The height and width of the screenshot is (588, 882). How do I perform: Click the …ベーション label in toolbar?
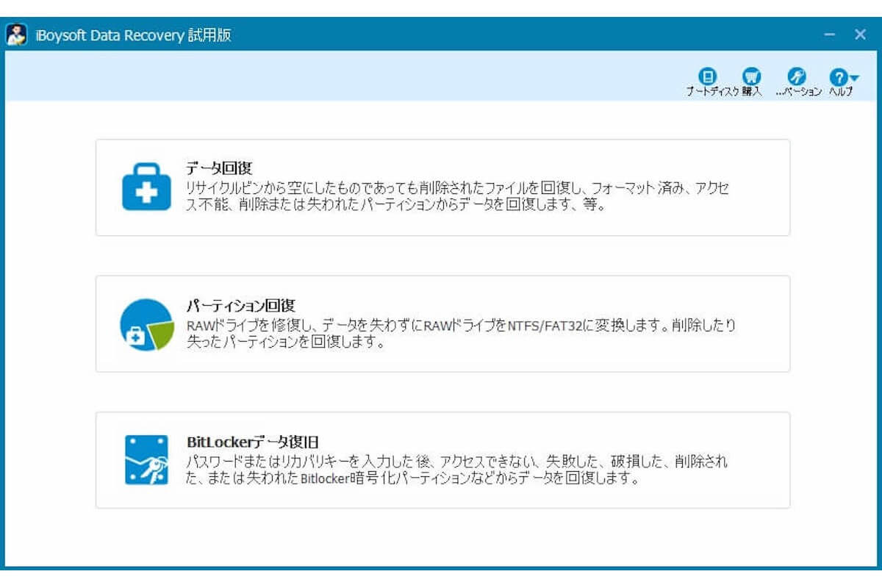[798, 92]
